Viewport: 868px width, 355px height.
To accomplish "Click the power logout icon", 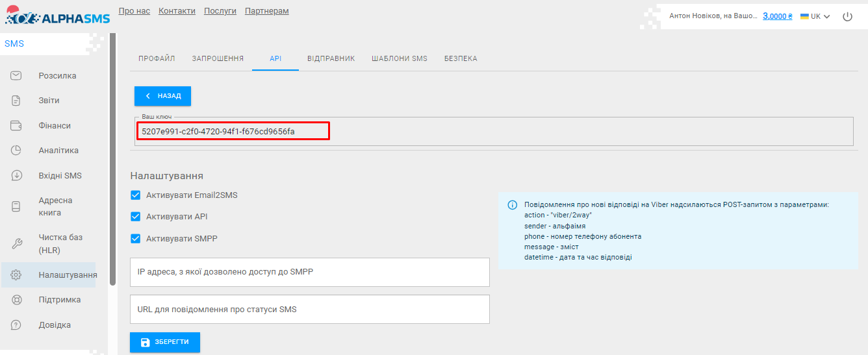I will pyautogui.click(x=847, y=17).
